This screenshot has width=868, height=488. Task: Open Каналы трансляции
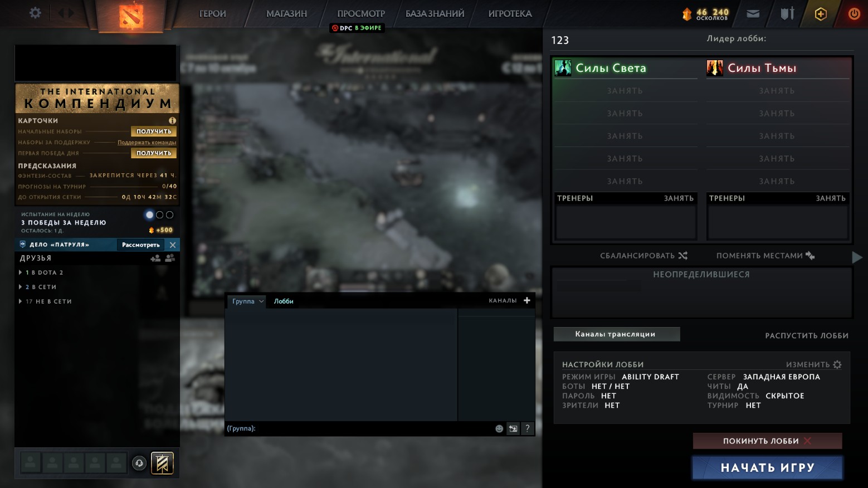[x=616, y=334]
